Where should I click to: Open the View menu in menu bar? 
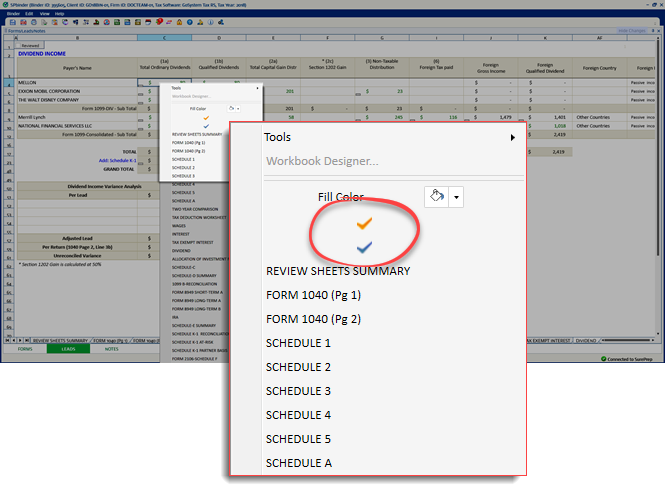[x=44, y=13]
